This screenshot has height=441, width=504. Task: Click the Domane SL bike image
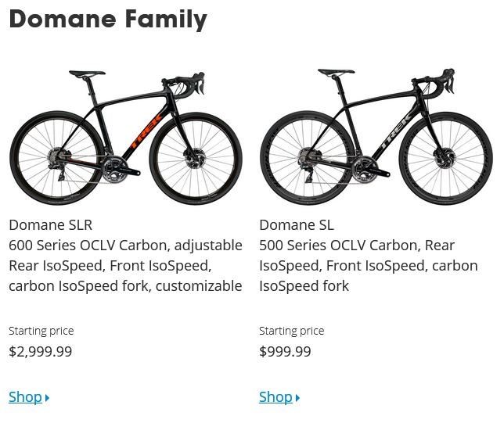(x=376, y=137)
